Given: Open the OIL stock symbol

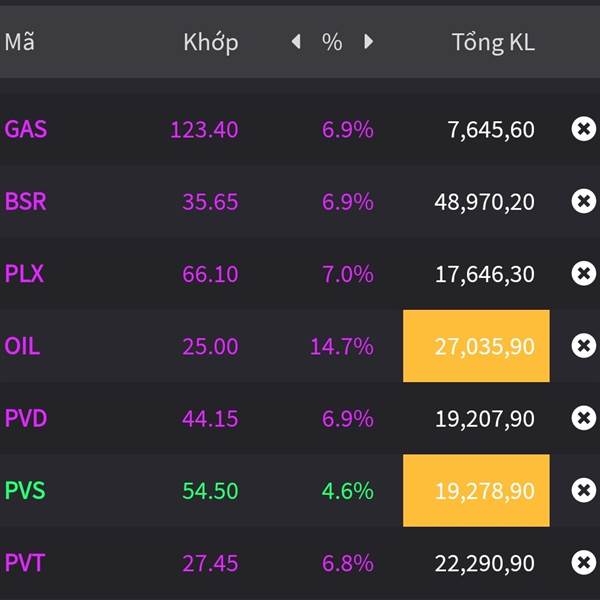Looking at the screenshot, I should point(22,346).
